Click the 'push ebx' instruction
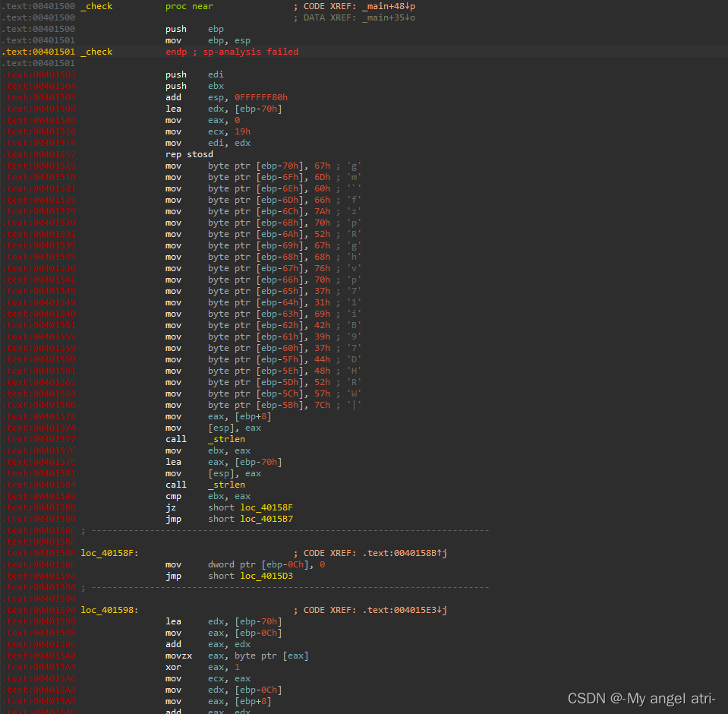 194,86
